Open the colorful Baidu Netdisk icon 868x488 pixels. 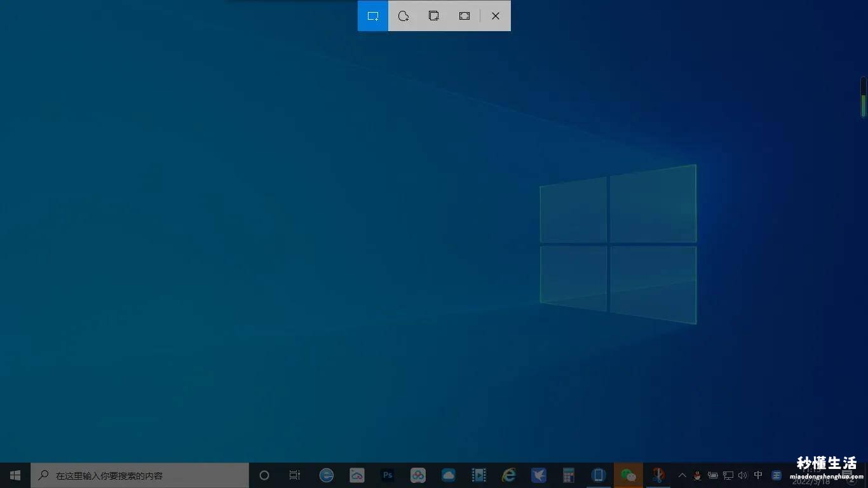pyautogui.click(x=418, y=475)
